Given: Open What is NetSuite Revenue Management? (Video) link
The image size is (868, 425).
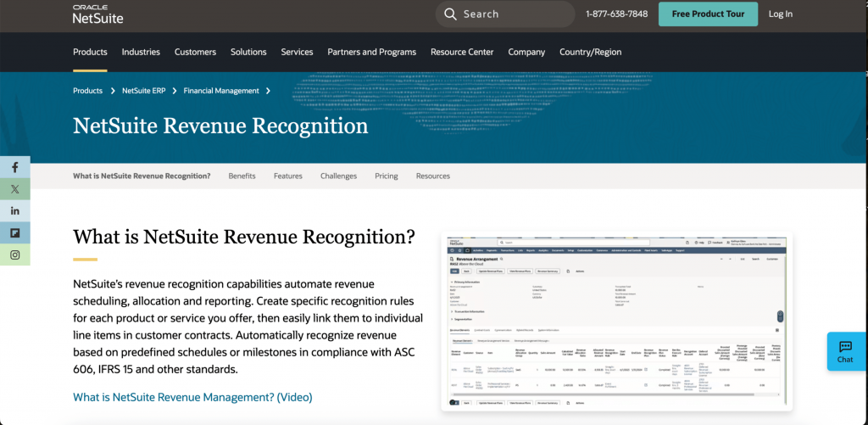Looking at the screenshot, I should pos(192,397).
